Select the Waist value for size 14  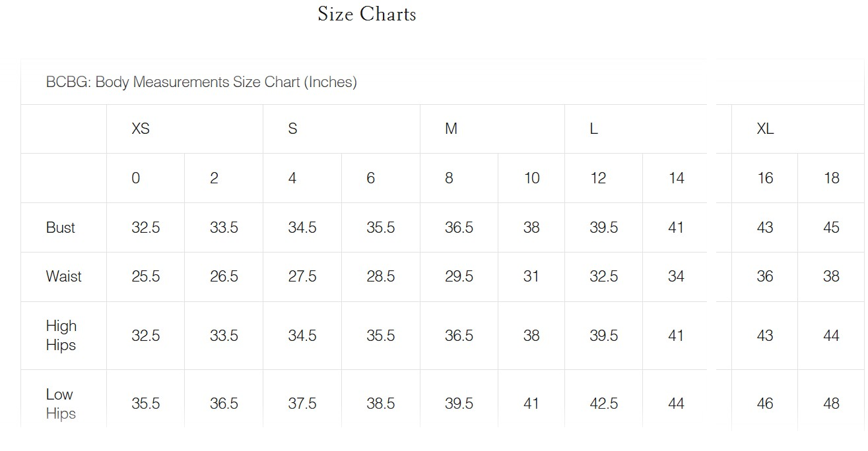click(676, 276)
